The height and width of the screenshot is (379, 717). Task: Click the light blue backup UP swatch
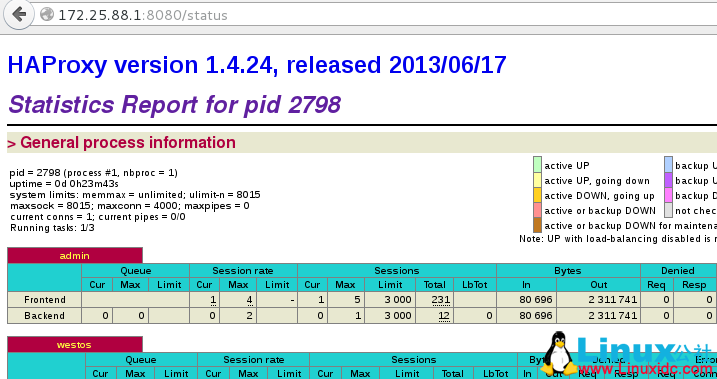pyautogui.click(x=669, y=165)
